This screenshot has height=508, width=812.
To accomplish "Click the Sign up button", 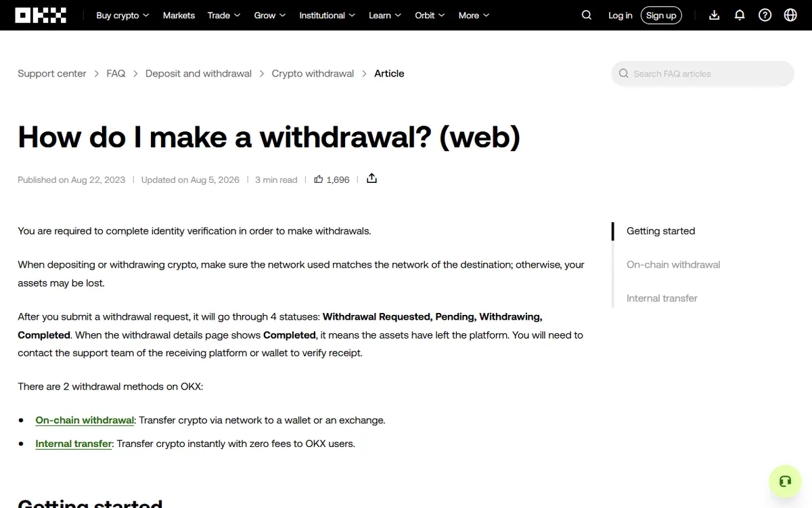I will [661, 15].
